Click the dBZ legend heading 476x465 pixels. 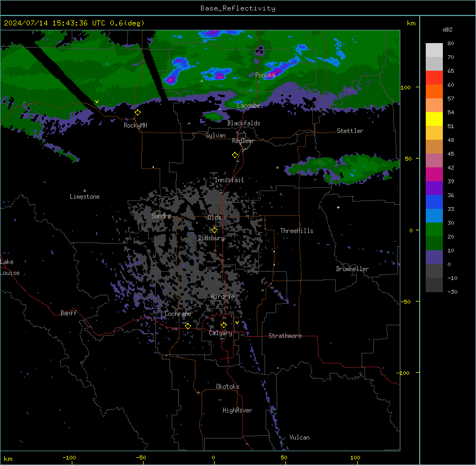447,30
